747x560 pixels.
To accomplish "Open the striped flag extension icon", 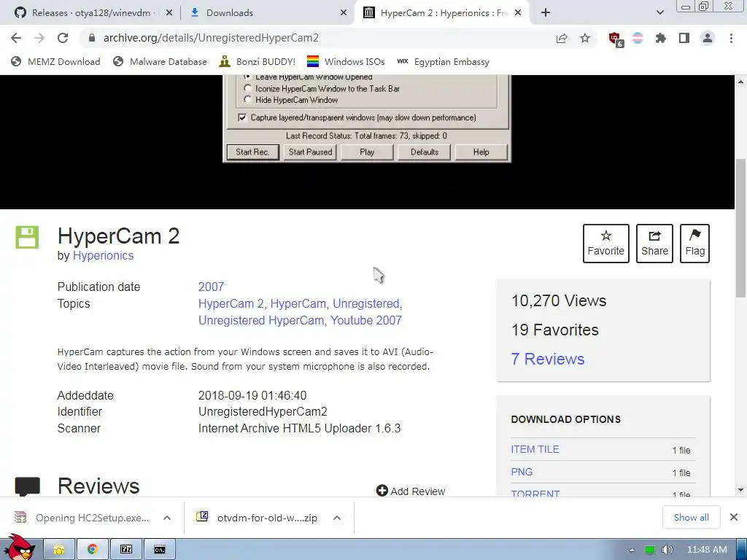I will click(x=638, y=38).
